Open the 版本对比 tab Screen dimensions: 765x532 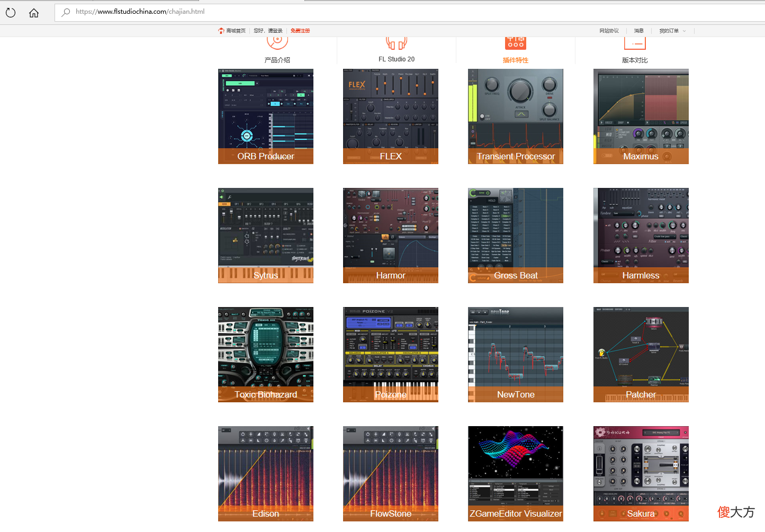coord(635,60)
